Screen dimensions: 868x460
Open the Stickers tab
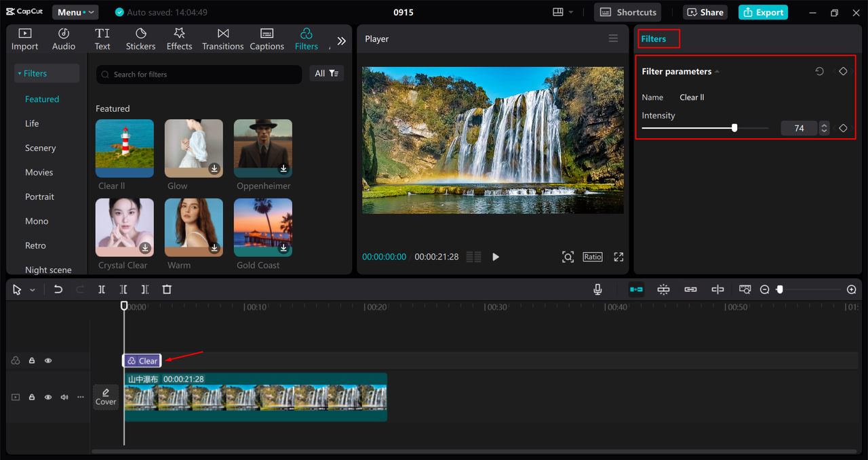[x=140, y=39]
